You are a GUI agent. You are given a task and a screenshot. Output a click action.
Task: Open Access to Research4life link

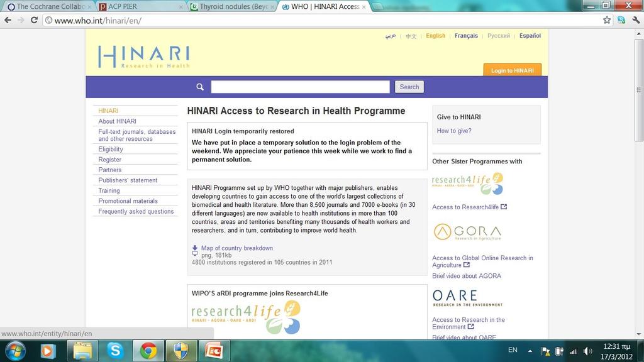[x=465, y=207]
